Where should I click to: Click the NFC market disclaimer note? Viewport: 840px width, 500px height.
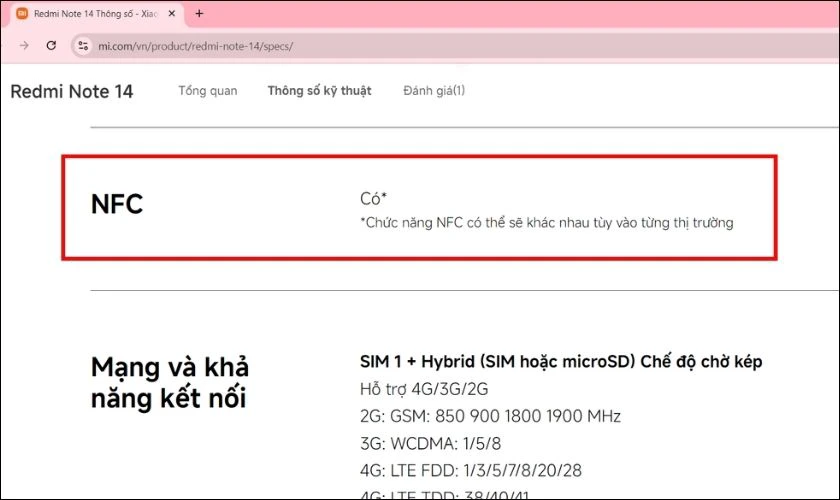point(547,223)
